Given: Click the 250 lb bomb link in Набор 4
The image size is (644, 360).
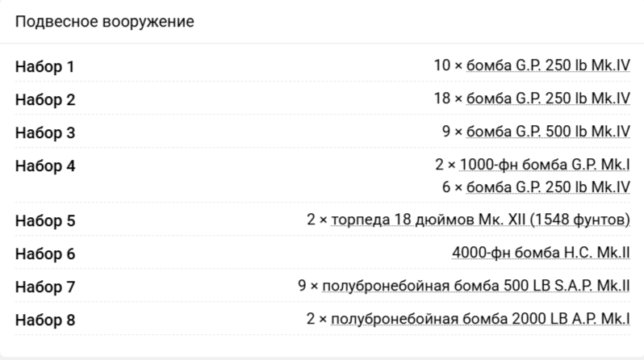Looking at the screenshot, I should click(543, 186).
